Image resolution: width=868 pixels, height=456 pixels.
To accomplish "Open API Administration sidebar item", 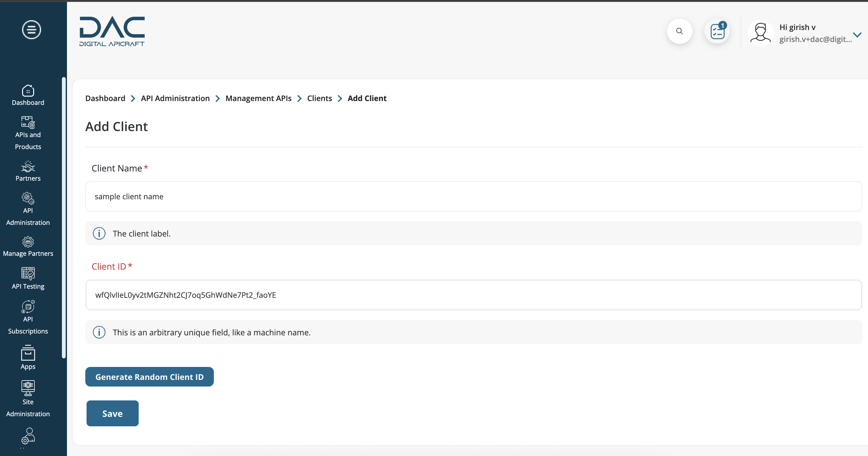I will pyautogui.click(x=28, y=209).
